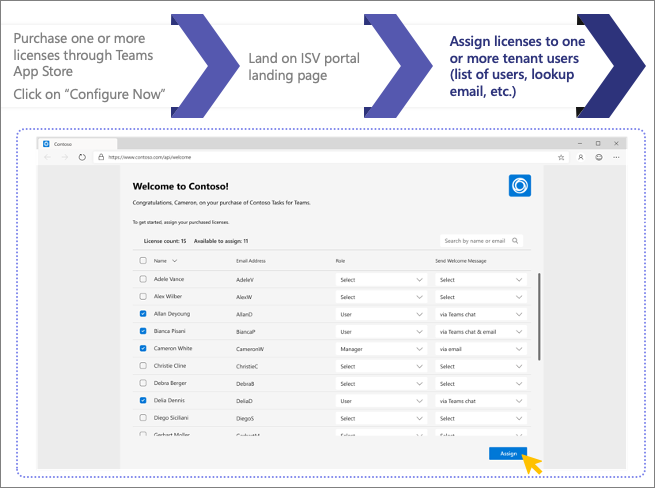Image resolution: width=655 pixels, height=488 pixels.
Task: Open Role dropdown for Allan Deyoung
Action: pyautogui.click(x=381, y=315)
